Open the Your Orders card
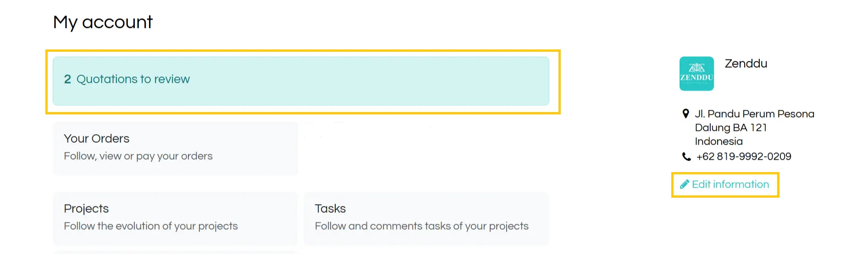The width and height of the screenshot is (868, 254). 176,148
